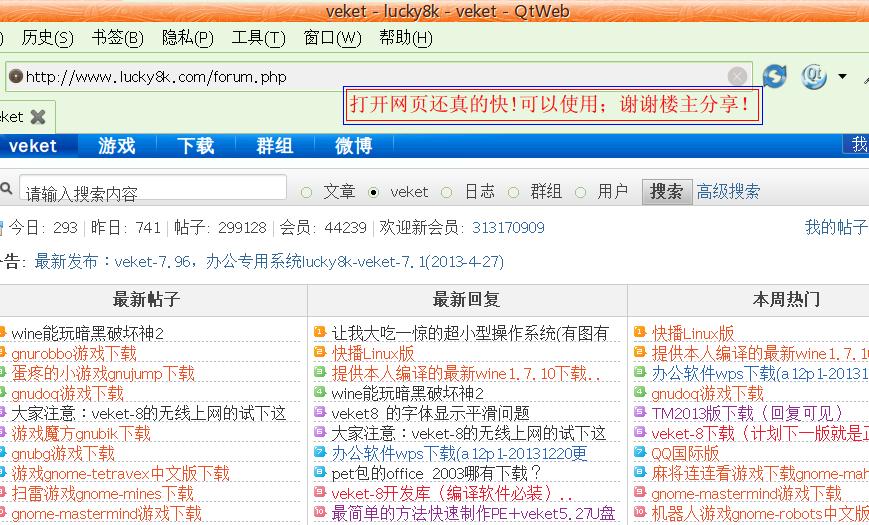Click rank 5 icon beside veket8 的字体显示平滑问题

(320, 411)
